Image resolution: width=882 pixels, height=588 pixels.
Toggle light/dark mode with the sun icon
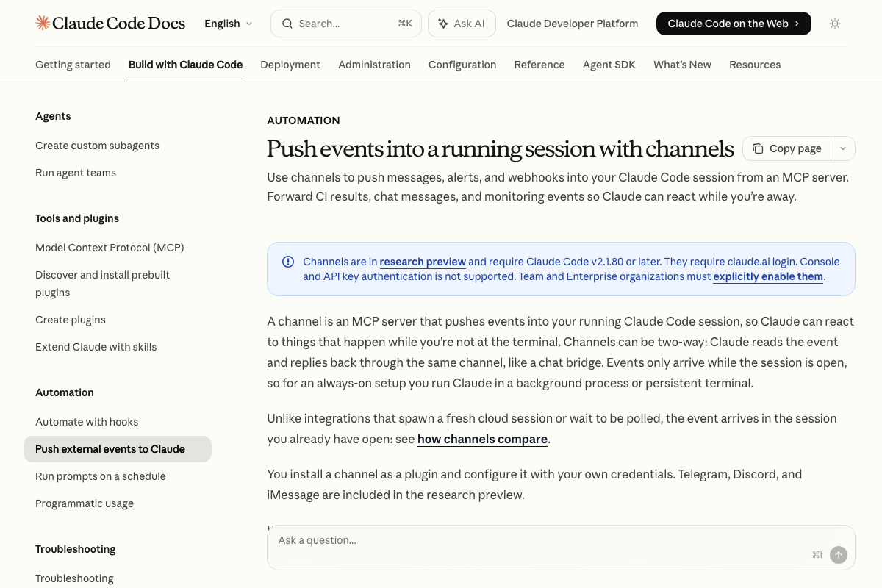pyautogui.click(x=835, y=23)
